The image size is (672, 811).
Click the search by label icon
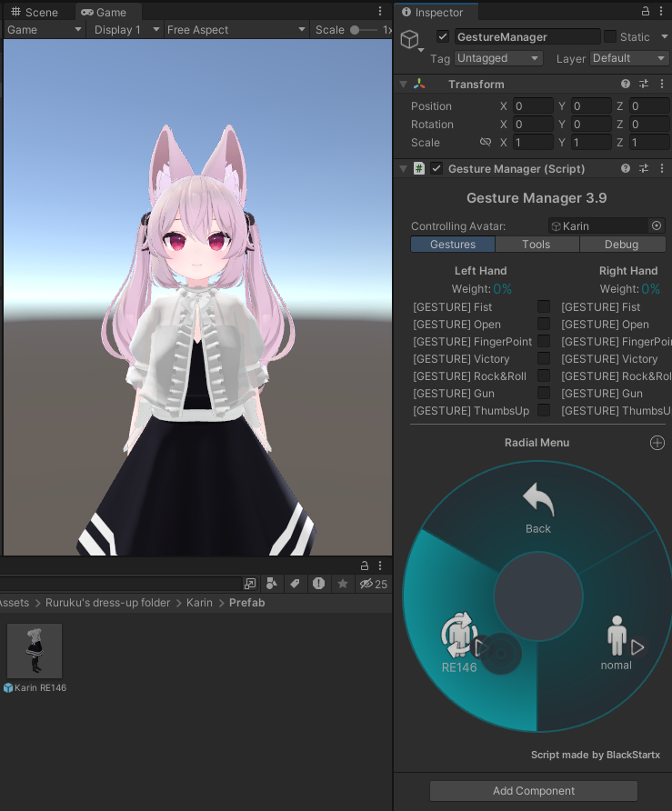pos(295,584)
